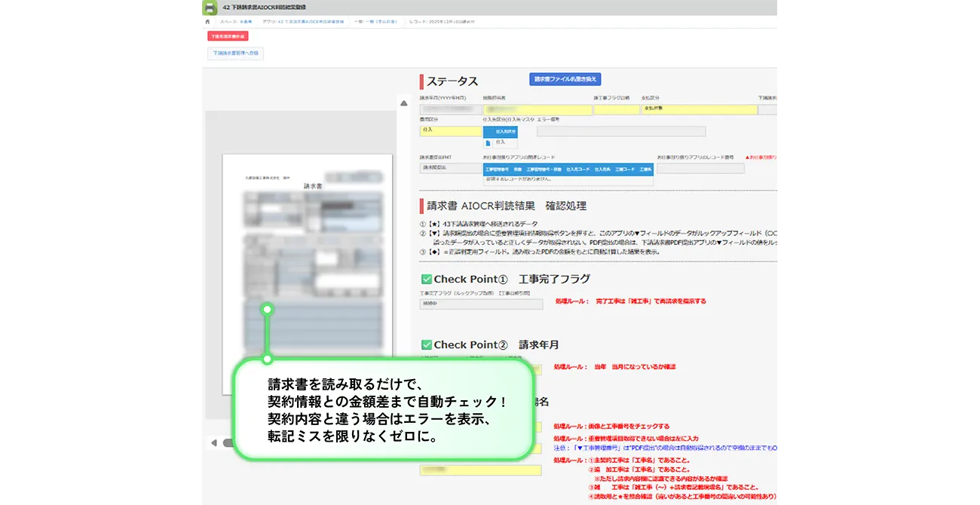Screen dimensions: 980x505
Task: Click the document icon beside the 仕入 entry
Action: (488, 142)
